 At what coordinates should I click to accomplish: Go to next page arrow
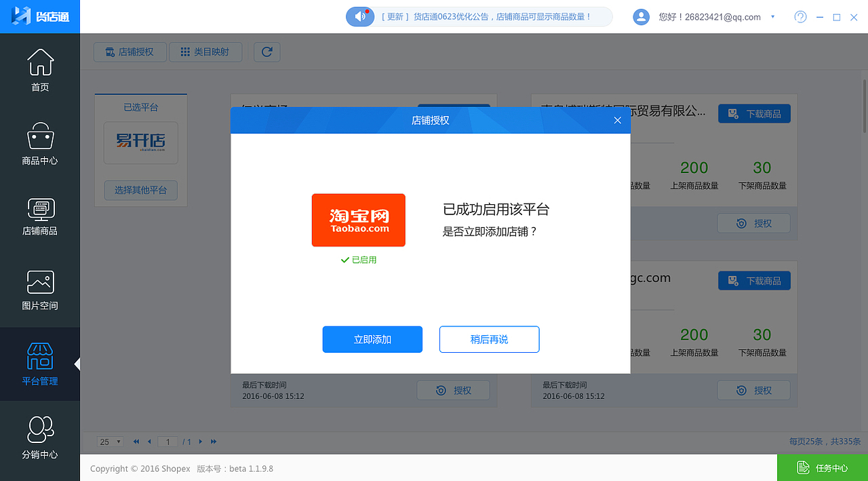click(200, 442)
